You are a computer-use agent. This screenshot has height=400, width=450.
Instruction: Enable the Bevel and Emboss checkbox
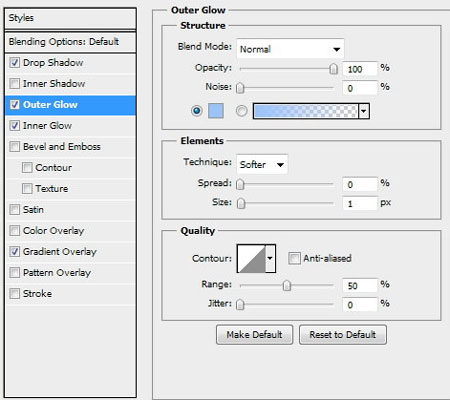tap(15, 147)
